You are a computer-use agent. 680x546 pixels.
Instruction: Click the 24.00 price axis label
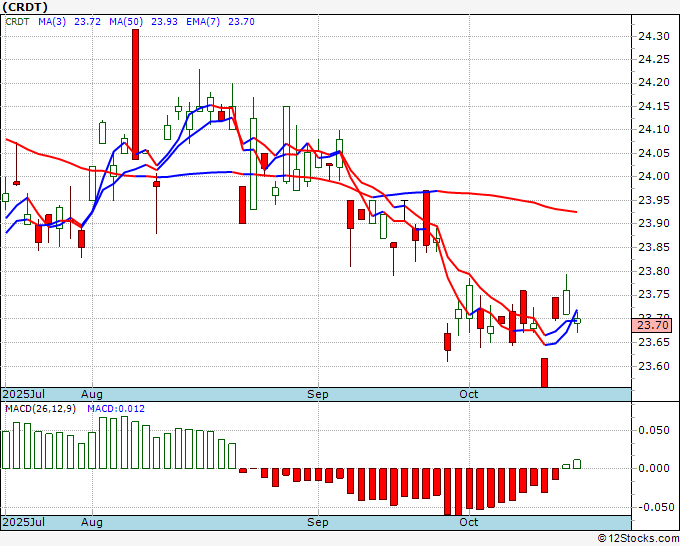654,177
